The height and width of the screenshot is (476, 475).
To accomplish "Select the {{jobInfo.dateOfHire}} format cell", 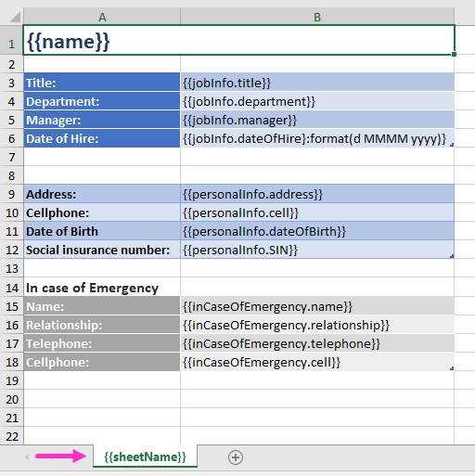I will coord(317,138).
